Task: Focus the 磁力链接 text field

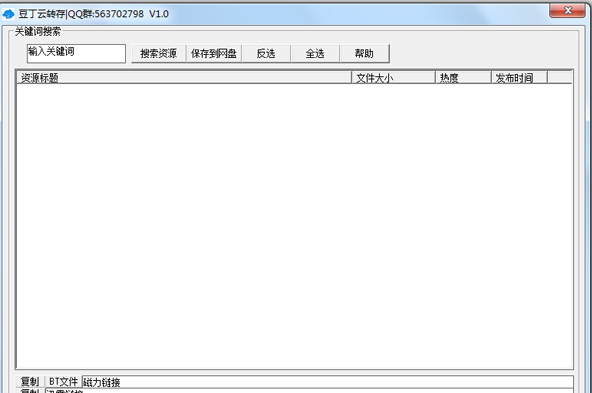Action: point(328,382)
